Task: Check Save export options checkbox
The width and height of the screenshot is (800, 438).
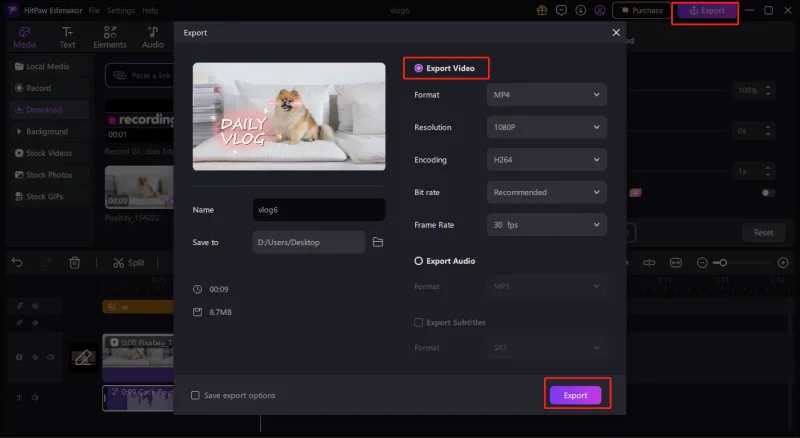Action: 195,395
